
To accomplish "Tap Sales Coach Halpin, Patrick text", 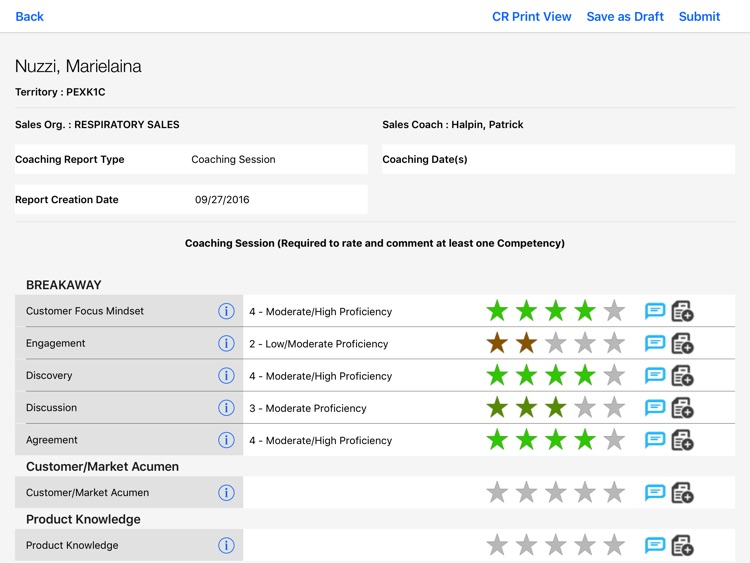I will (452, 125).
